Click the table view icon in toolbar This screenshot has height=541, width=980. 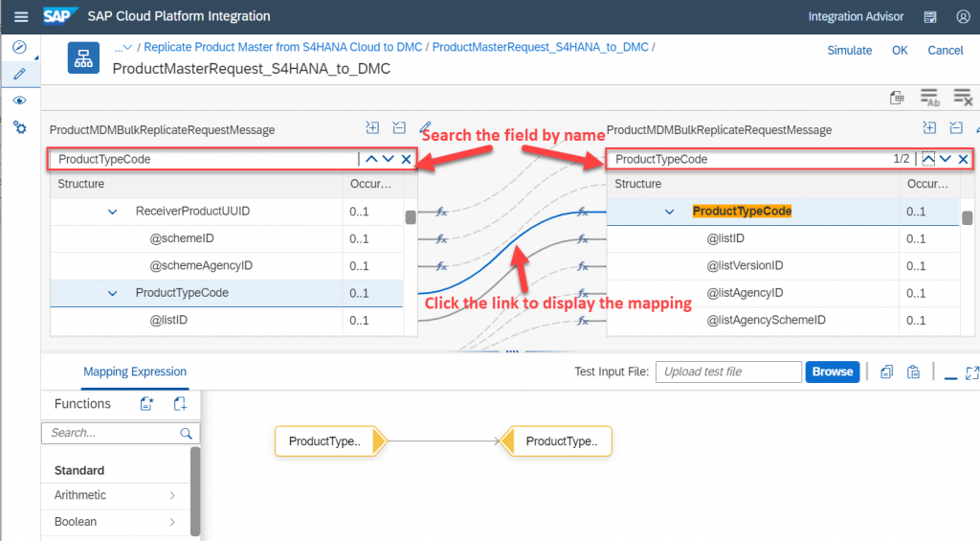897,98
